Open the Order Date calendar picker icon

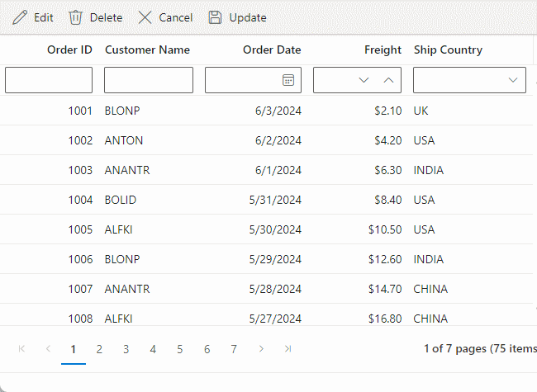pyautogui.click(x=288, y=80)
